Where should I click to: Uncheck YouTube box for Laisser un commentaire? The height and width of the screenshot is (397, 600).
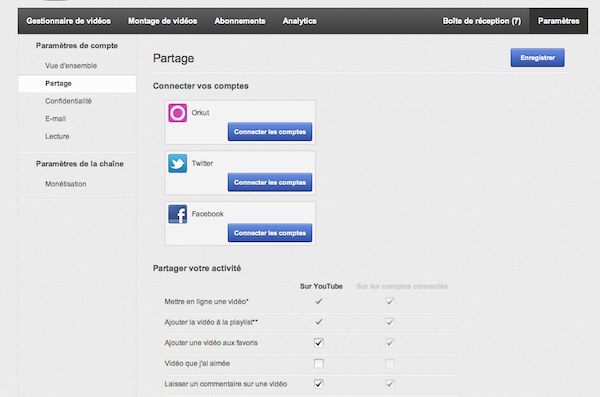(319, 384)
